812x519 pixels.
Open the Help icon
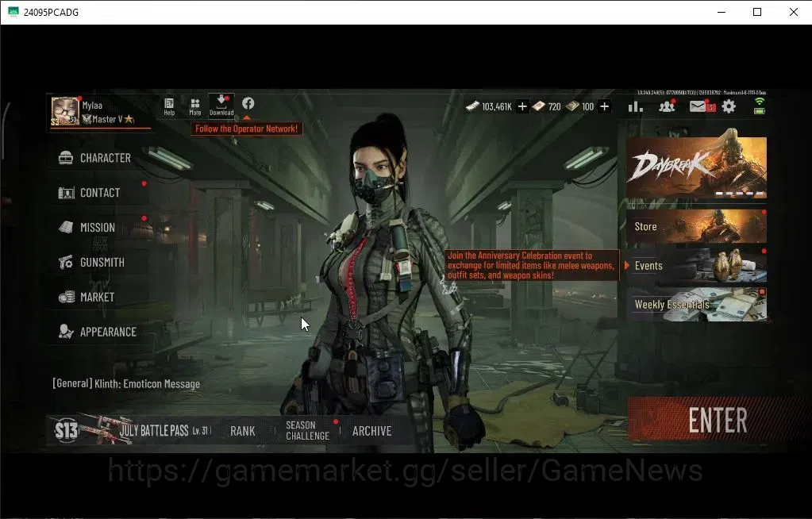click(x=169, y=106)
